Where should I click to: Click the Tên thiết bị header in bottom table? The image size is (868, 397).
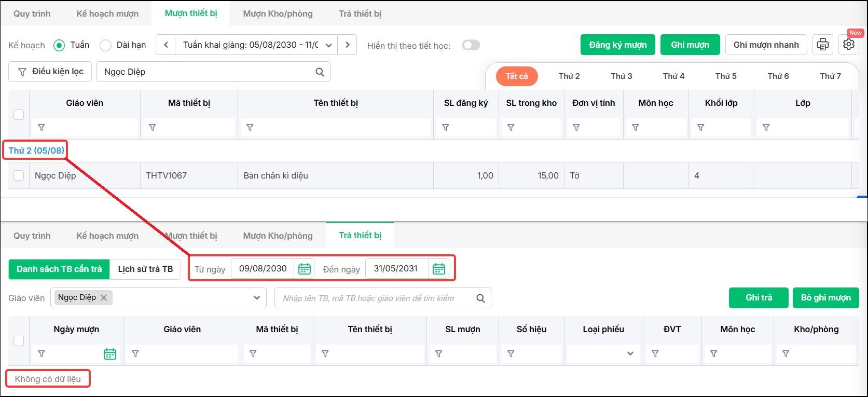[370, 329]
